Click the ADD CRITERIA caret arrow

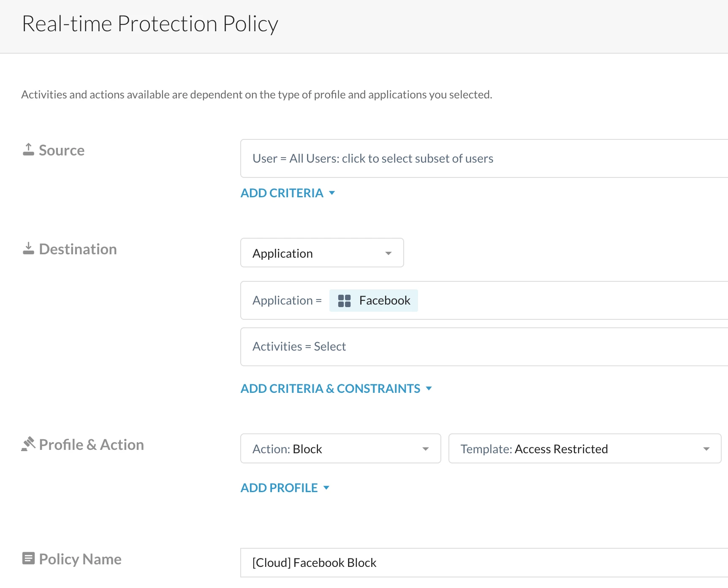pyautogui.click(x=332, y=193)
